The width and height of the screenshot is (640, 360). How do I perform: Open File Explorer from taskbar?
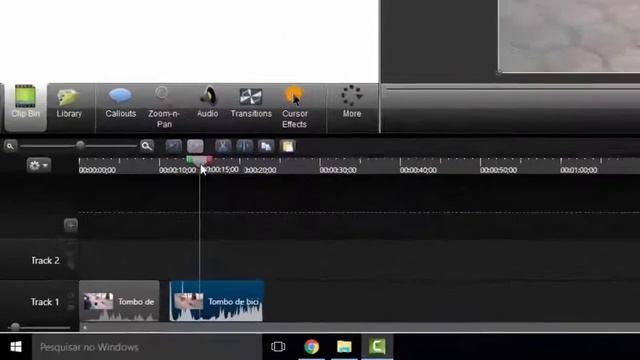click(344, 347)
